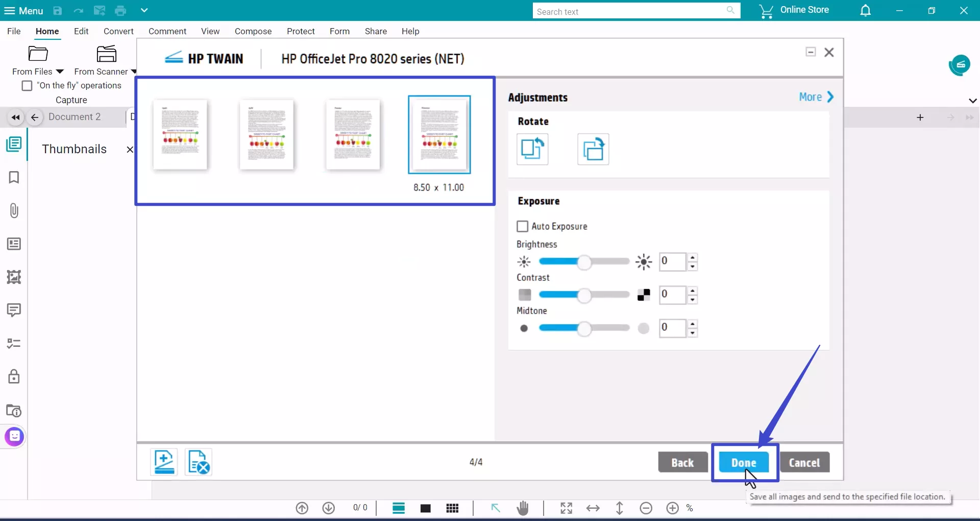Expand More in the Adjustments panel
Viewport: 980px width, 521px height.
tap(815, 97)
